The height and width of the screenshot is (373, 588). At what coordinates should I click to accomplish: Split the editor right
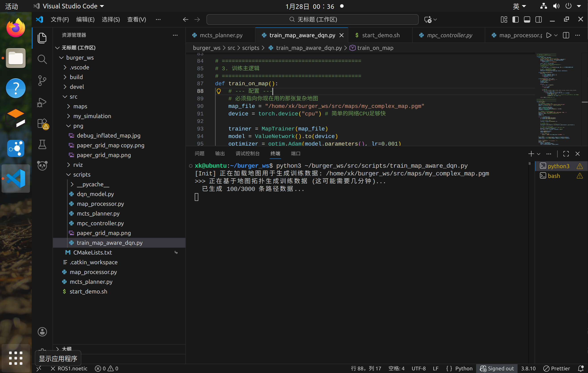(x=566, y=35)
